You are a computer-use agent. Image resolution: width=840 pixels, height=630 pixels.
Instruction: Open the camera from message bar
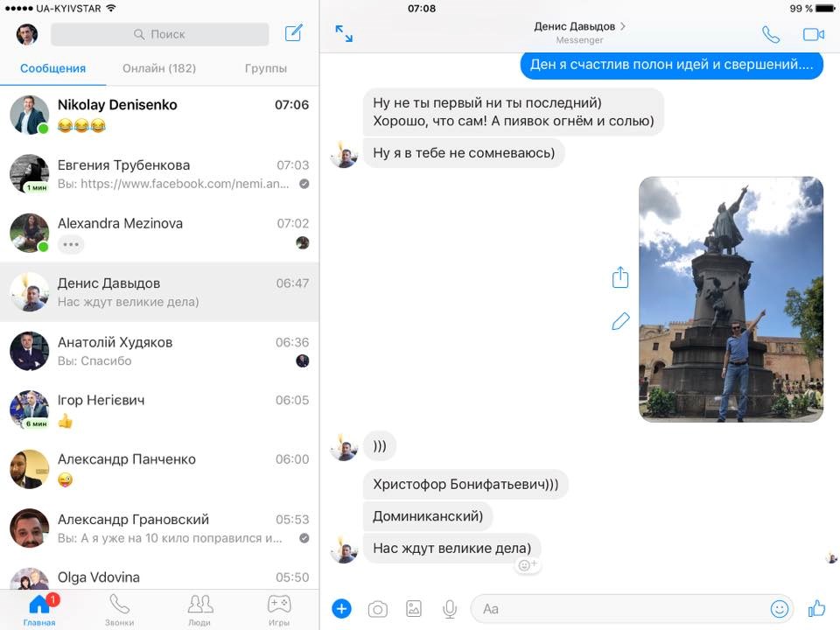tap(377, 609)
